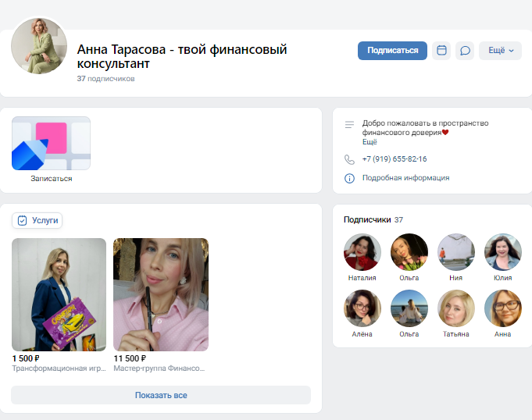Click the Мастер-группа Финансо... service title

(x=159, y=368)
